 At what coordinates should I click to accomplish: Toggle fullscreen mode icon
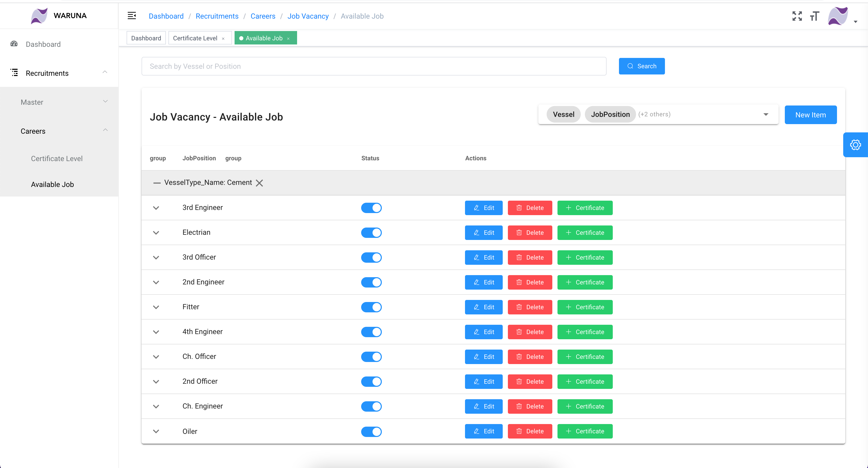tap(797, 16)
